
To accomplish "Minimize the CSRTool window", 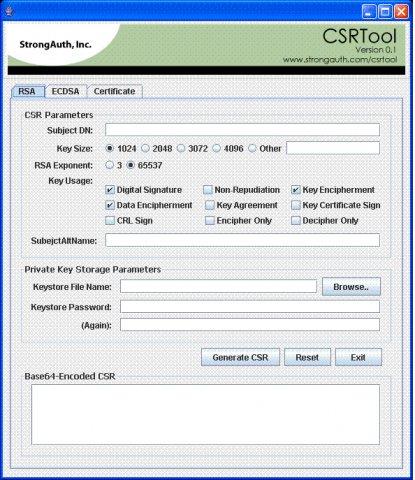I will (368, 12).
